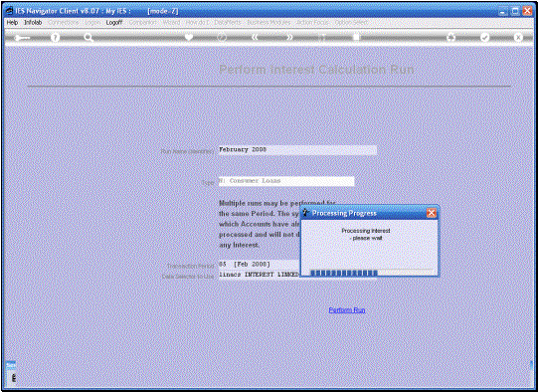
Task: Maximize the IES Navigator window
Action: pyautogui.click(x=515, y=11)
